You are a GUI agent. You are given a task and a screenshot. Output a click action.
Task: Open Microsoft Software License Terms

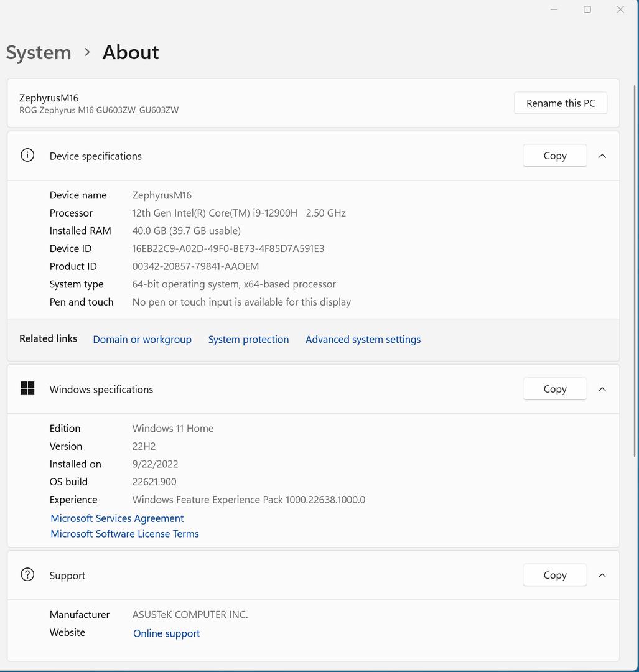tap(124, 534)
